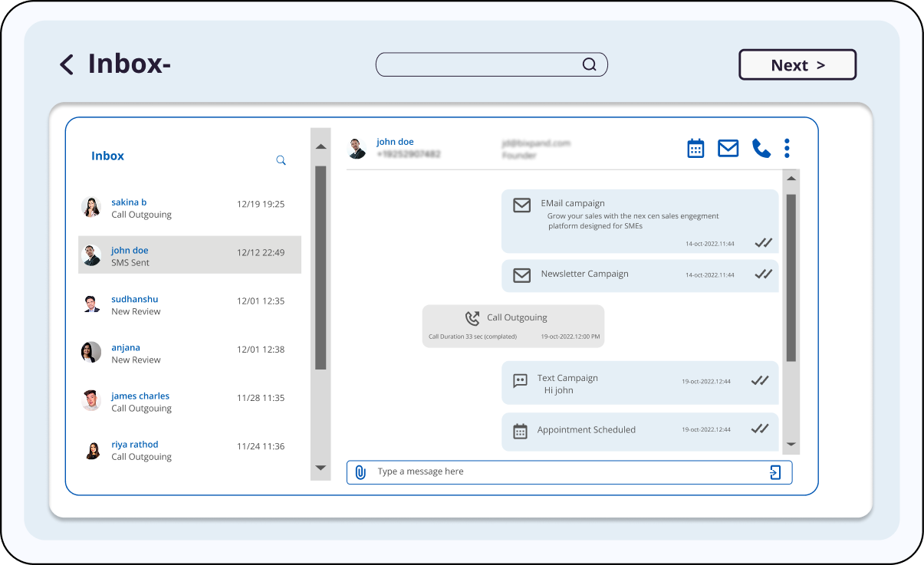Click the paperclip attachment icon
The image size is (924, 565).
(360, 472)
